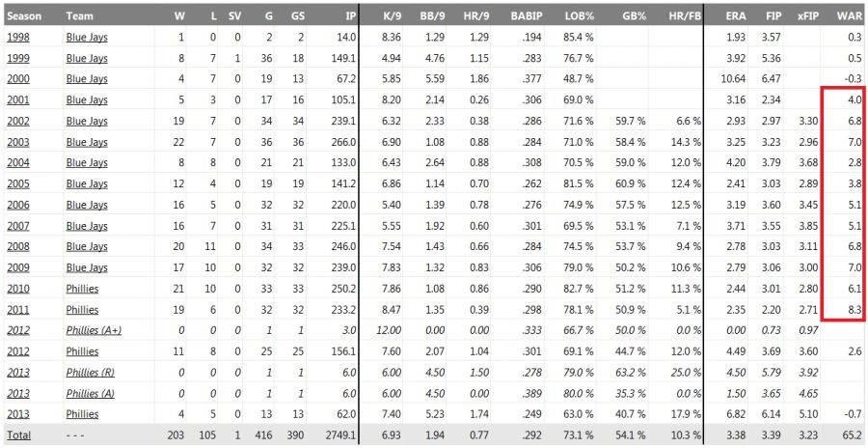
Task: Open Blue Jays link in 2006 row
Action: [86, 204]
